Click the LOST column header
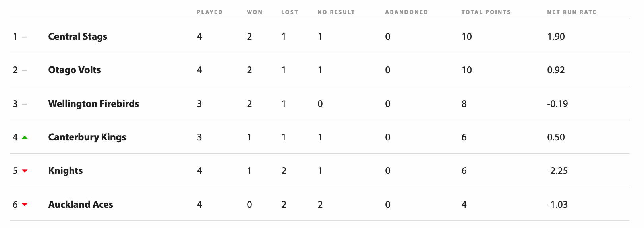644x228 pixels. [x=290, y=12]
